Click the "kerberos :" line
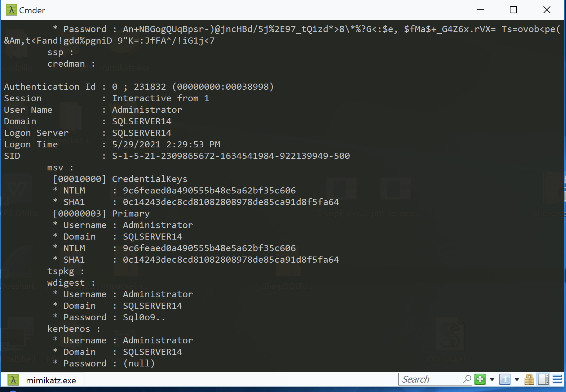 (x=74, y=329)
